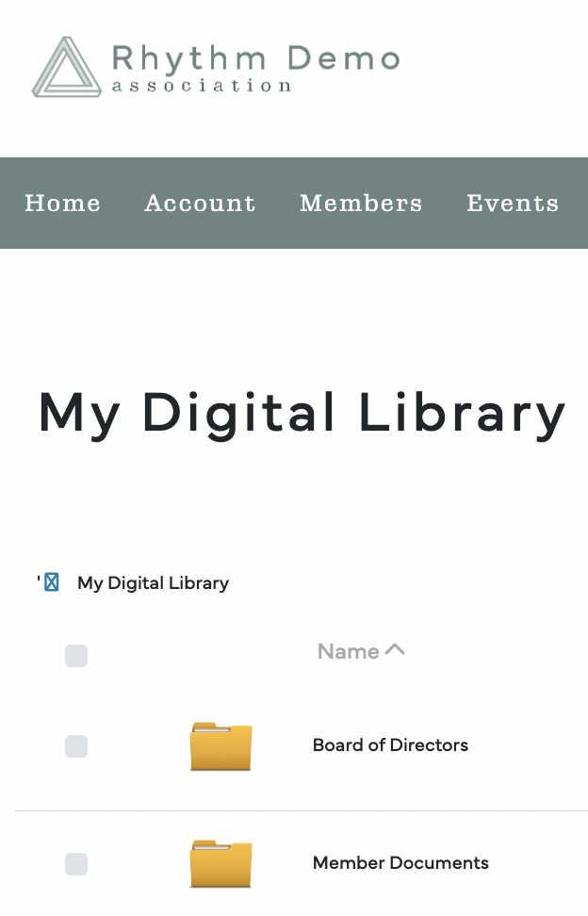Click the sort arrow beside Name
588x916 pixels.
tap(396, 649)
